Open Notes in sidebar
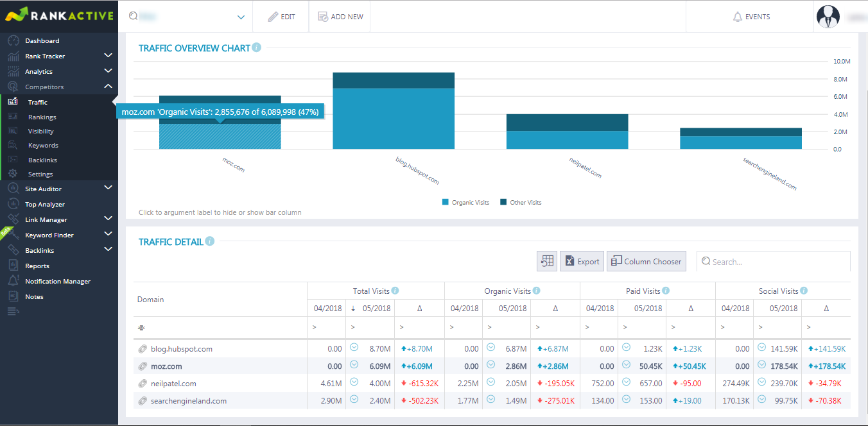This screenshot has width=868, height=426. click(x=34, y=297)
